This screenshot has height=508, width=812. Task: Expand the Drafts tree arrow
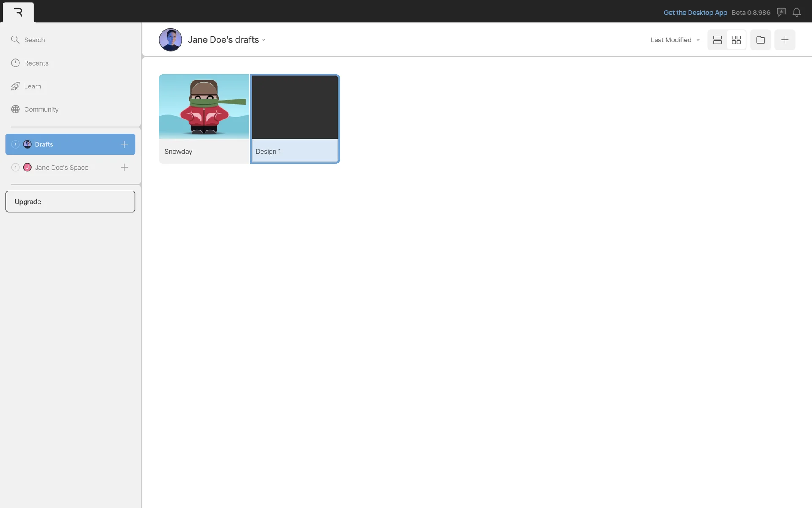coord(15,144)
